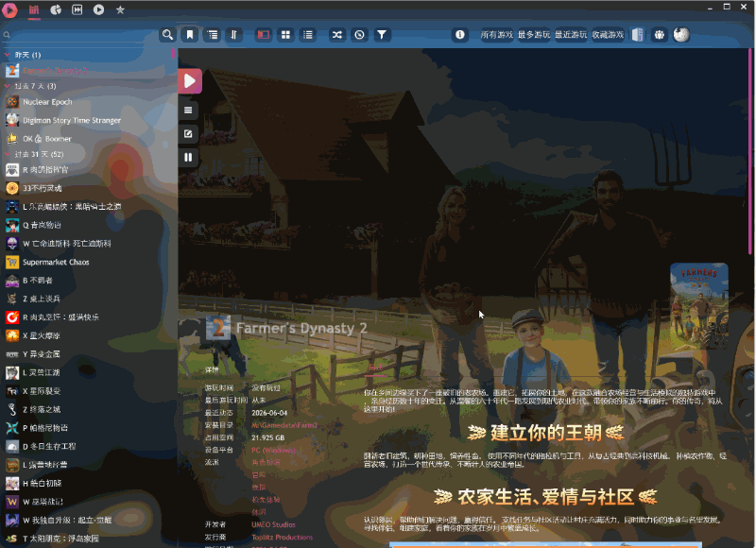Click the skip-forward sidebar icon
Screen dimensions: 756x548
(x=77, y=9)
